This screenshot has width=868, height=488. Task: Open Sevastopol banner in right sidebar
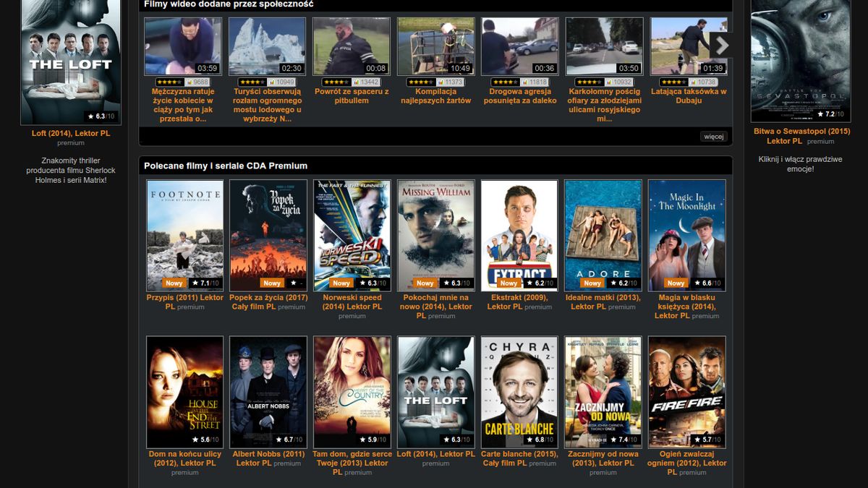tap(801, 61)
